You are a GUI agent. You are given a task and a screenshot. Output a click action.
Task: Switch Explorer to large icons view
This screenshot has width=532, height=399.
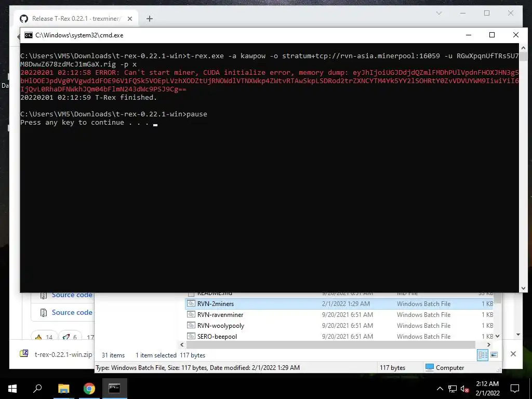(494, 355)
